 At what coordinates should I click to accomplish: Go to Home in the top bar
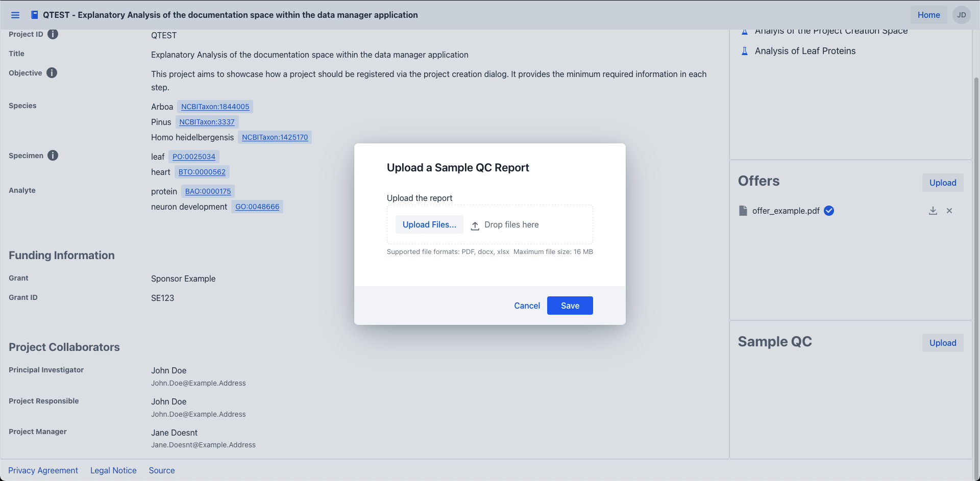coord(928,15)
